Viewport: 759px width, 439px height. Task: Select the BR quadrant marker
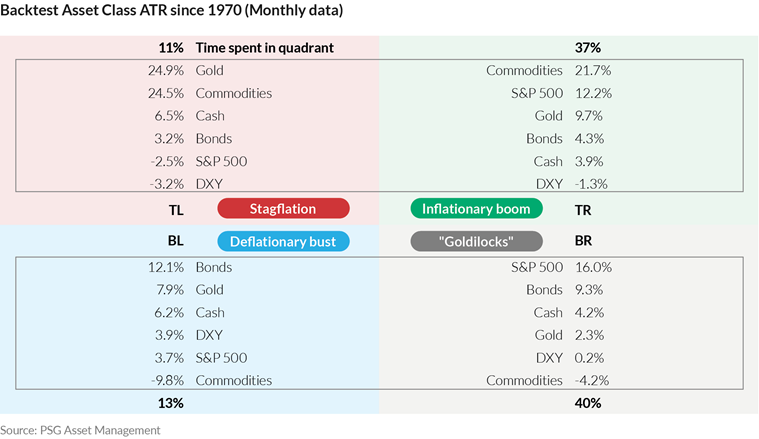click(584, 241)
